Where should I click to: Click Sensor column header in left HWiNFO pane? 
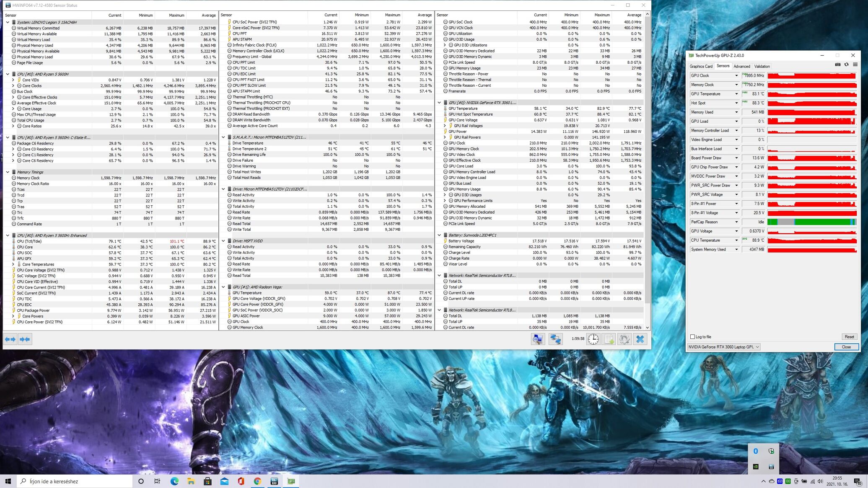(47, 15)
